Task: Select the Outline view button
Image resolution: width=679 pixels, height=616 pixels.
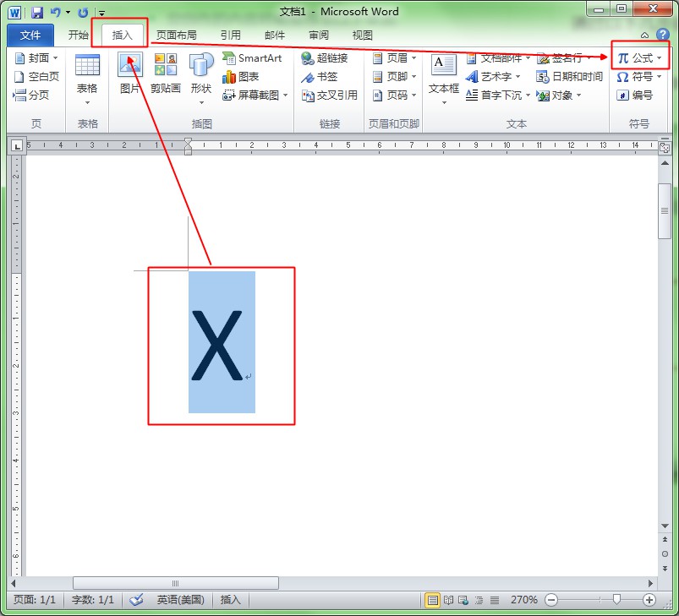Action: click(x=479, y=600)
